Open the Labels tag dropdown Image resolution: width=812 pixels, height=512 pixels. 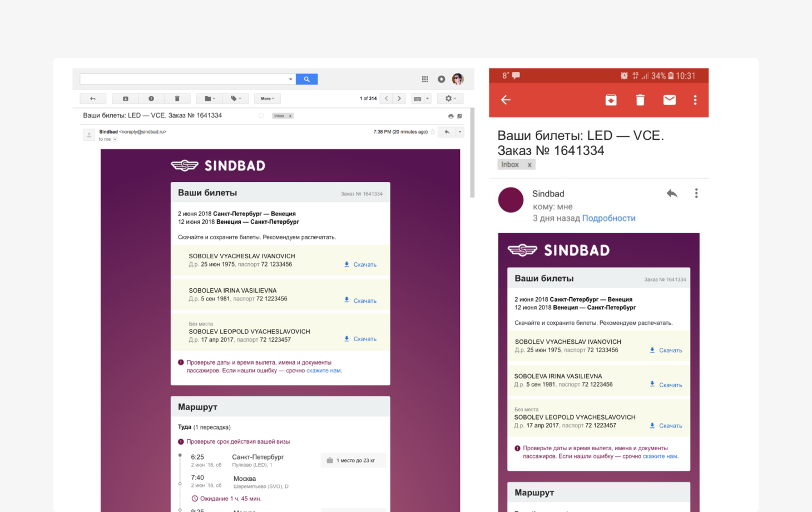[236, 99]
